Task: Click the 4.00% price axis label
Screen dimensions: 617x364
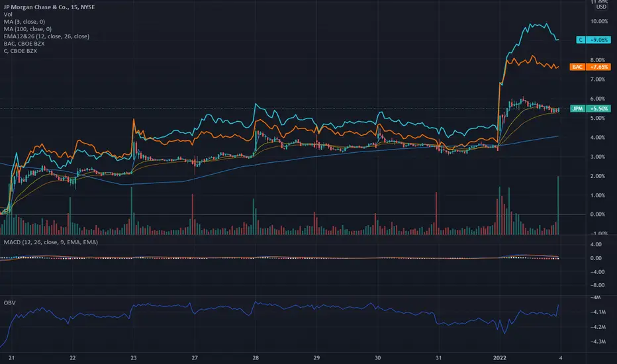Action: point(598,138)
